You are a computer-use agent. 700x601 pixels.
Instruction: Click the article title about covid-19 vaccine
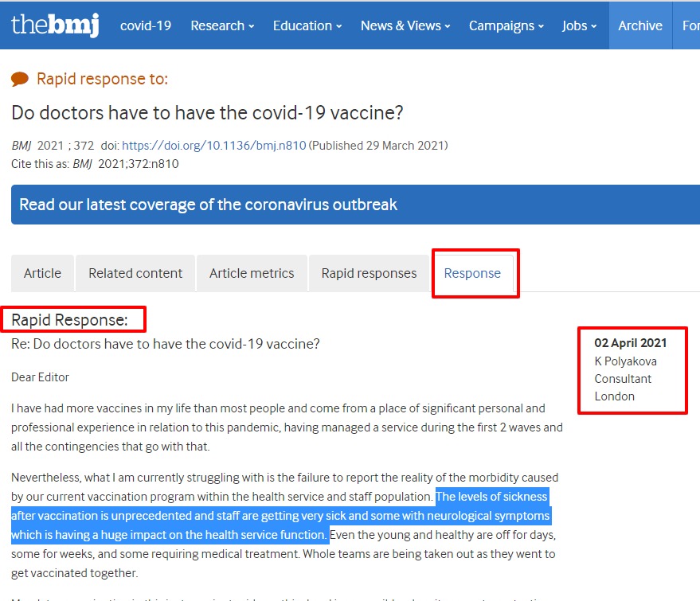[x=207, y=112]
